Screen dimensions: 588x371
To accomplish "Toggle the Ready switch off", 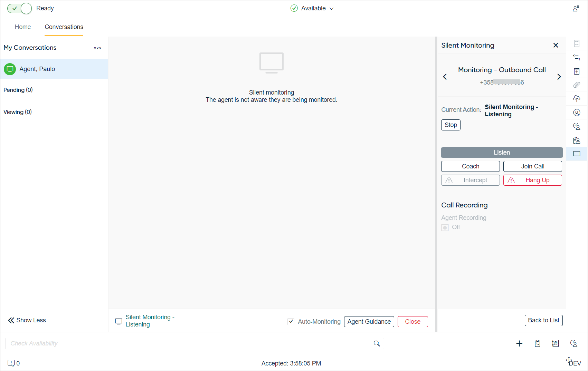I will [x=19, y=8].
